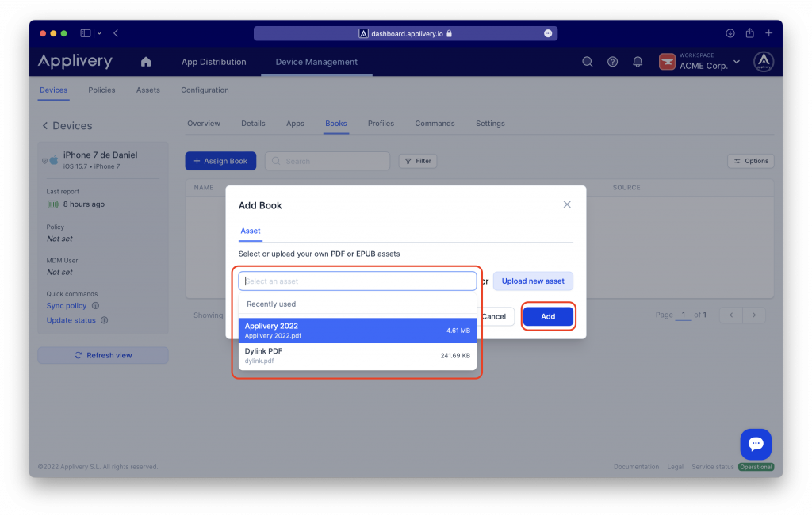Image resolution: width=812 pixels, height=516 pixels.
Task: Open the Applivery home icon
Action: [x=146, y=62]
